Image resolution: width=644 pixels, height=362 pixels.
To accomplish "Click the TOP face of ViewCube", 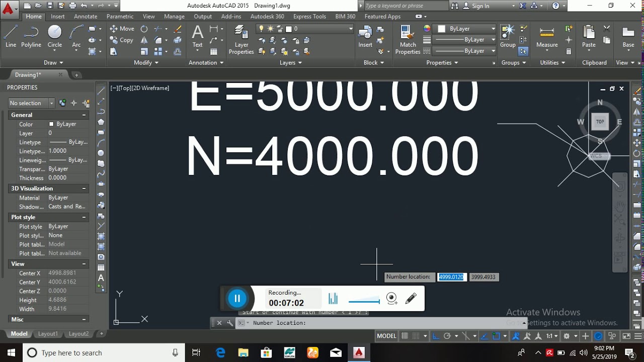I will point(600,121).
